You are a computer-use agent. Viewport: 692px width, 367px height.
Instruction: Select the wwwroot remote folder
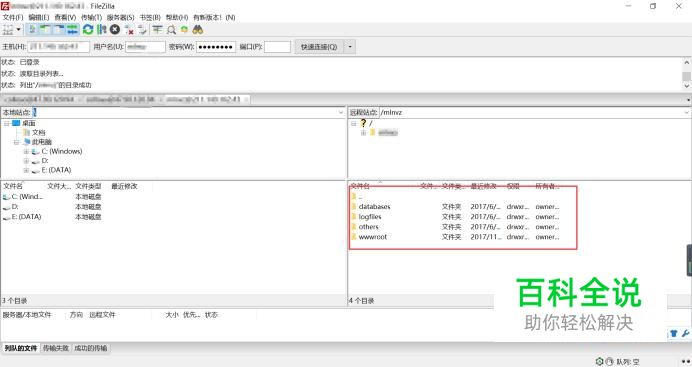(x=372, y=237)
